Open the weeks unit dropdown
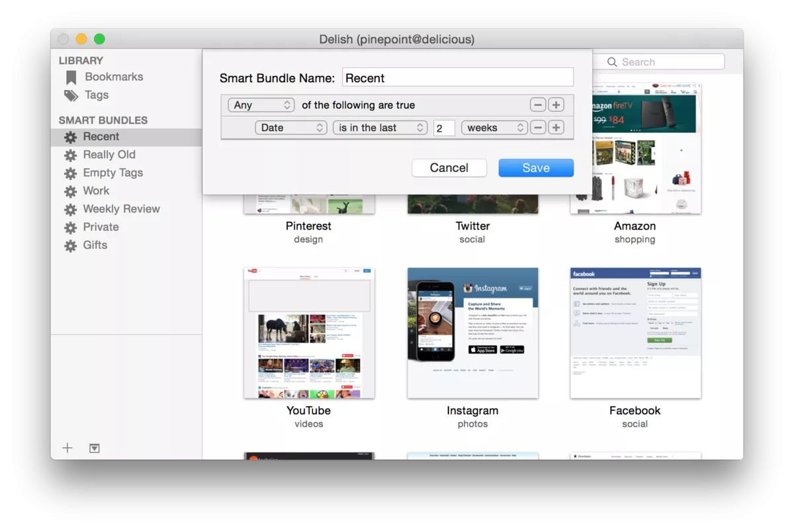Viewport: 794px width, 532px height. (494, 128)
